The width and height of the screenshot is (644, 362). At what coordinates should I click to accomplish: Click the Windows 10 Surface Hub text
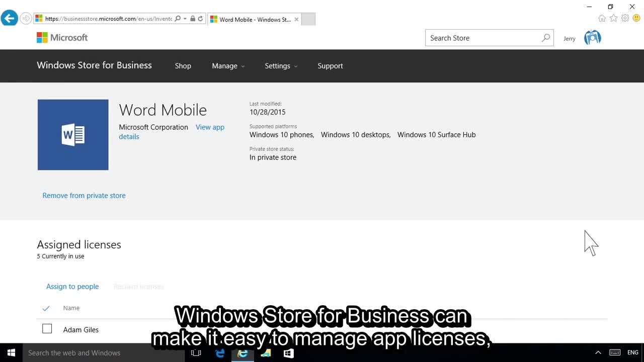click(436, 135)
